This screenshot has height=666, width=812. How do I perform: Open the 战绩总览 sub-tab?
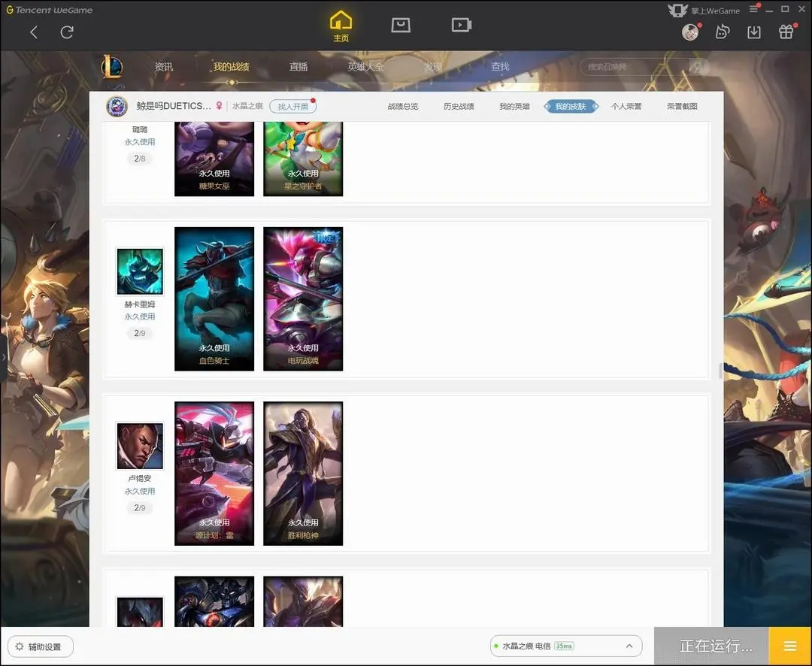[x=403, y=106]
